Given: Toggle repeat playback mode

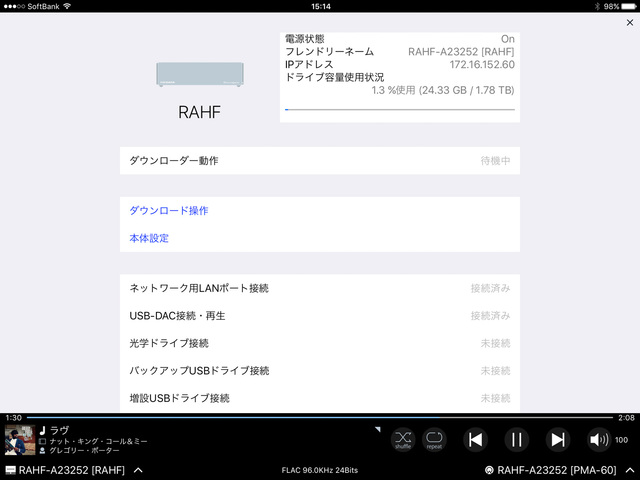Looking at the screenshot, I should pos(434,439).
